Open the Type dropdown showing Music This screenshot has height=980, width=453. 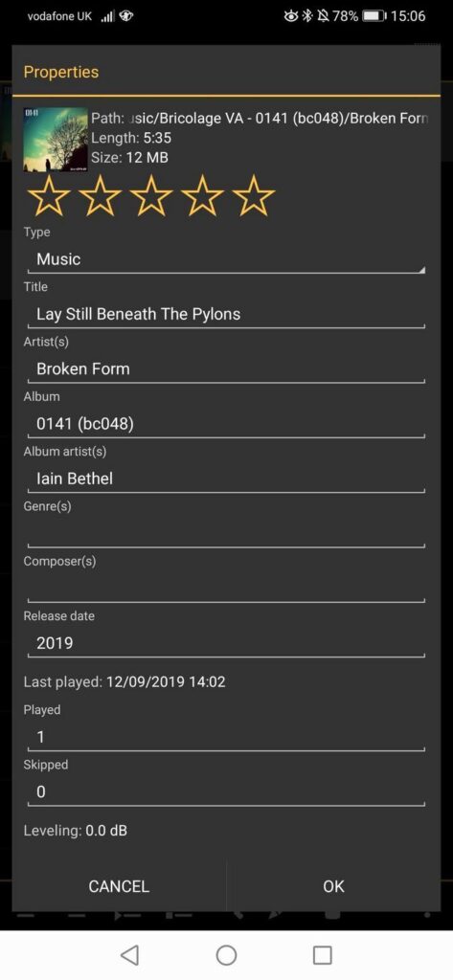[226, 258]
